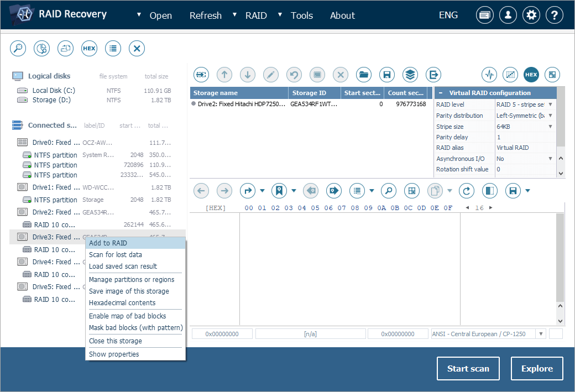The image size is (575, 392).
Task: Open the RAID level dropdown
Action: tap(550, 104)
